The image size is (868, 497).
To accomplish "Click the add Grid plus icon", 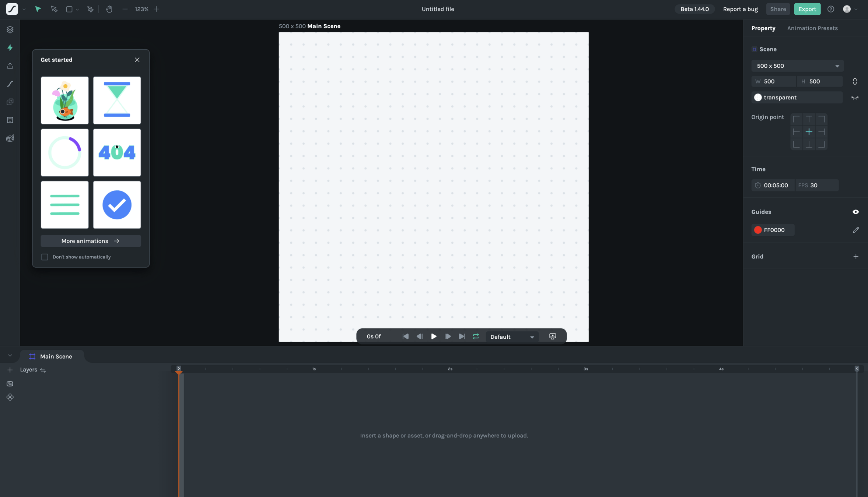I will click(855, 257).
